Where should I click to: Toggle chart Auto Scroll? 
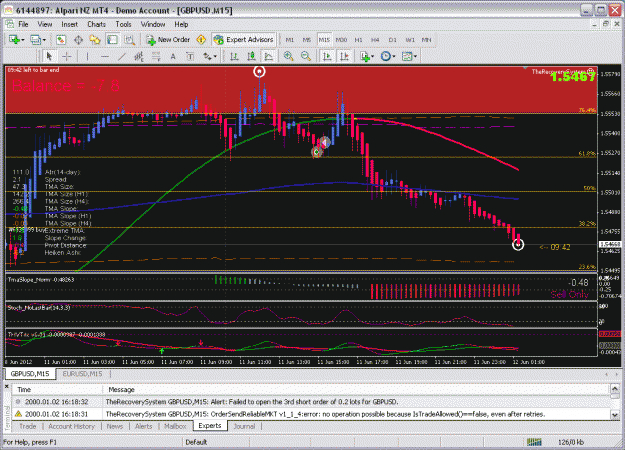coord(327,57)
